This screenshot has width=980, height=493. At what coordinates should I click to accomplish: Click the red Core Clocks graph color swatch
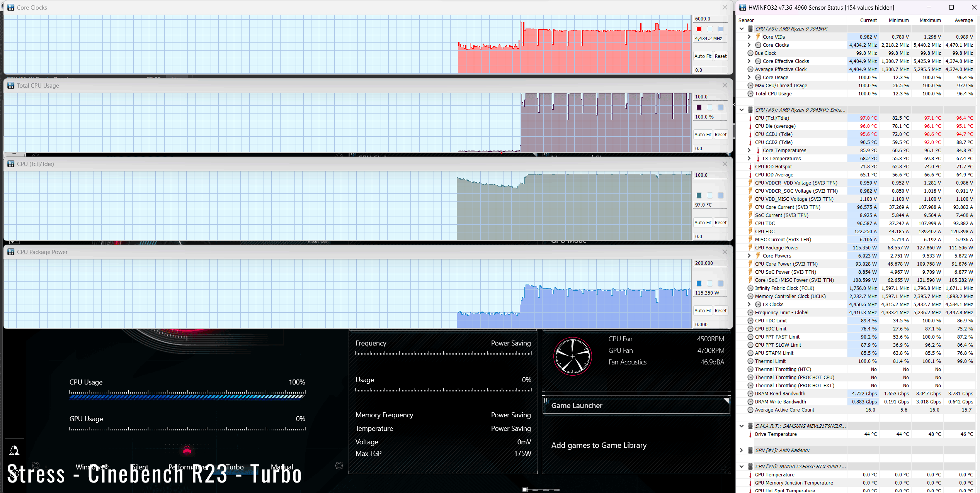(699, 29)
